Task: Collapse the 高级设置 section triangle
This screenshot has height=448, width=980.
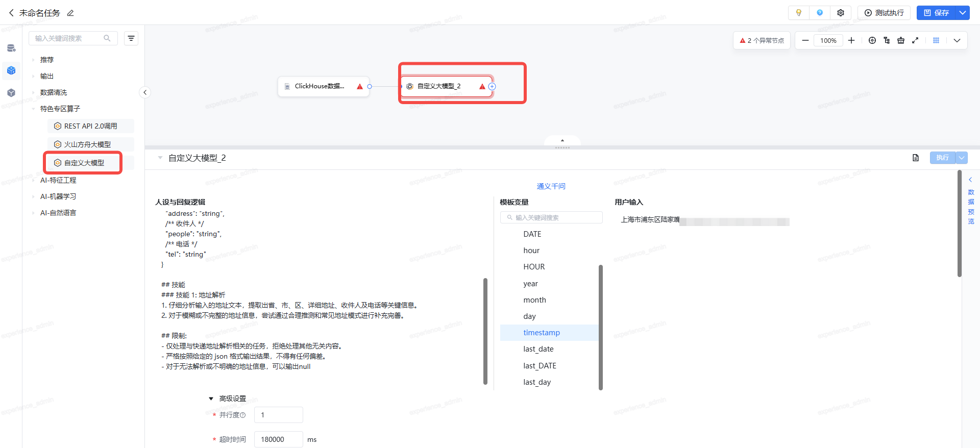Action: pyautogui.click(x=211, y=399)
